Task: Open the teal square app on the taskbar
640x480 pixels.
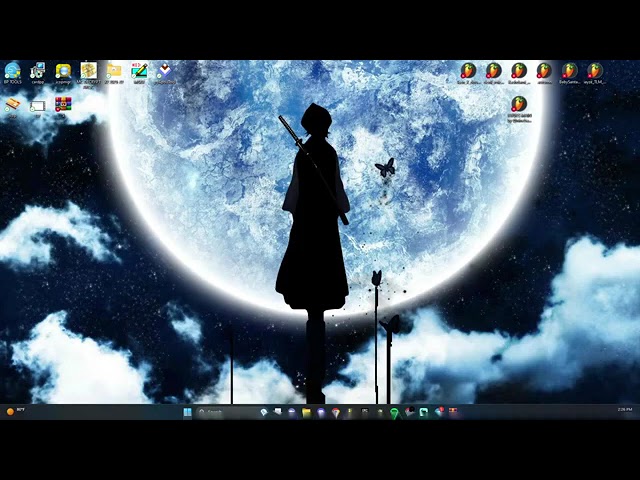Action: [x=424, y=413]
